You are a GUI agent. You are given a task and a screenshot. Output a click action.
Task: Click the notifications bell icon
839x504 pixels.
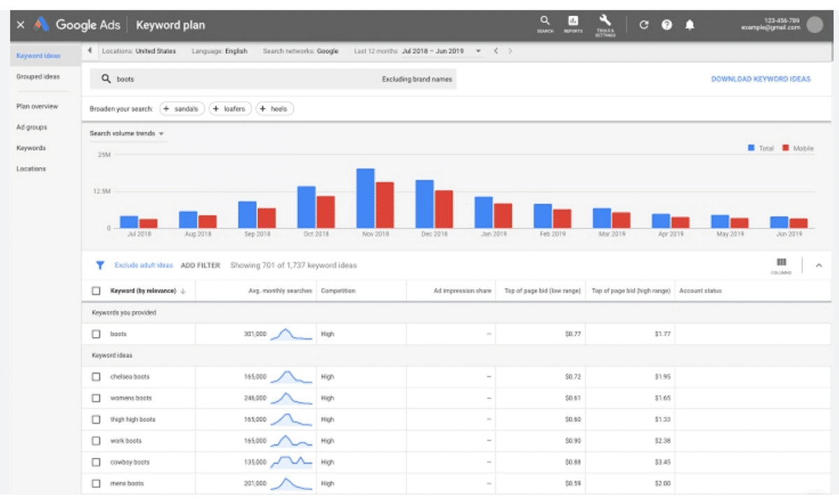(689, 24)
